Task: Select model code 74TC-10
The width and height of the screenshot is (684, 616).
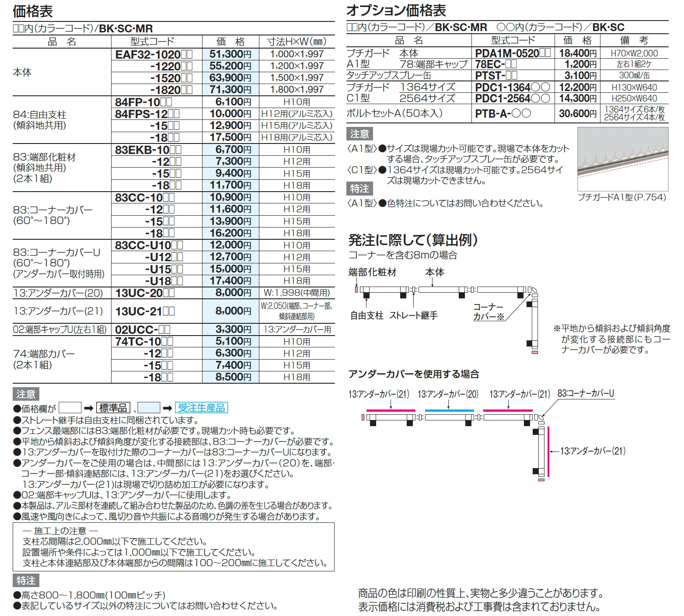Action: 144,342
